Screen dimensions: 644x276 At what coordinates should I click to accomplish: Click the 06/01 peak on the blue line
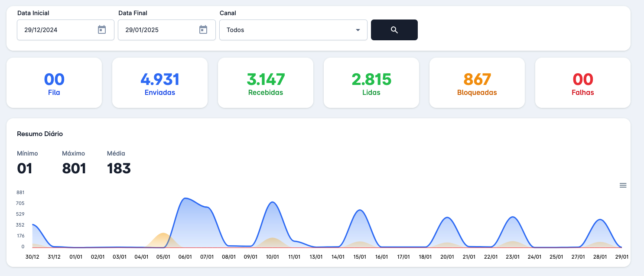185,198
